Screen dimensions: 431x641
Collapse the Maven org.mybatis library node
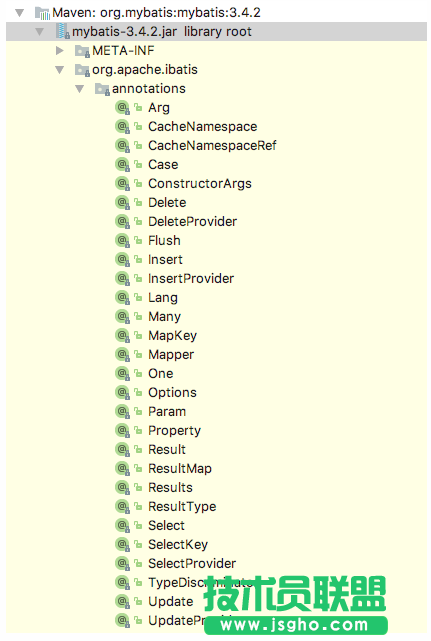click(20, 13)
